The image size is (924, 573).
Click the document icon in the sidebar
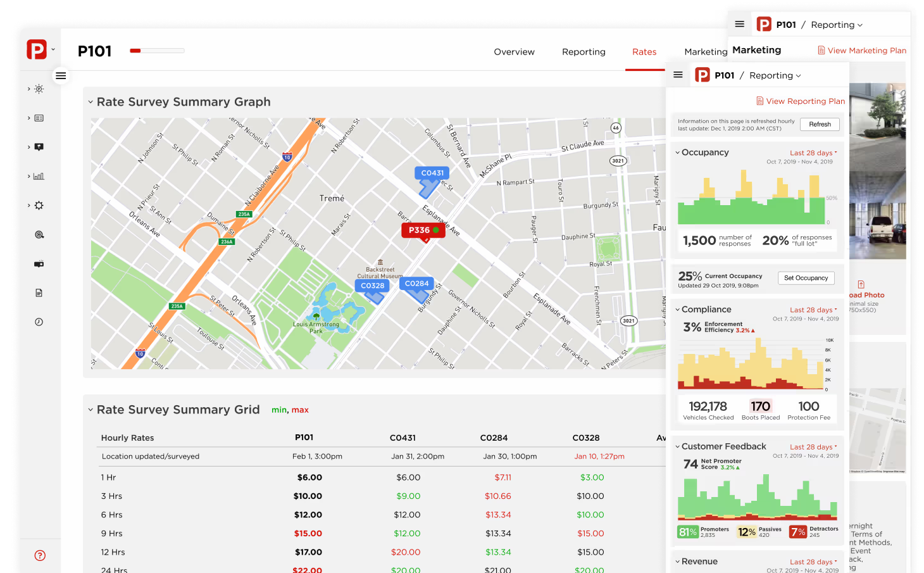point(39,293)
